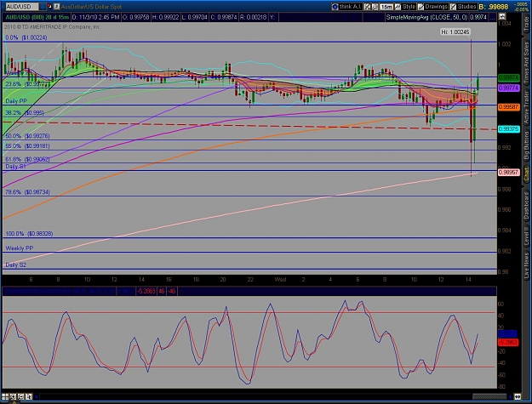Image resolution: width=532 pixels, height=404 pixels.
Task: Click the 61.8% ($0.99062) Fibonacci label
Action: (27, 159)
